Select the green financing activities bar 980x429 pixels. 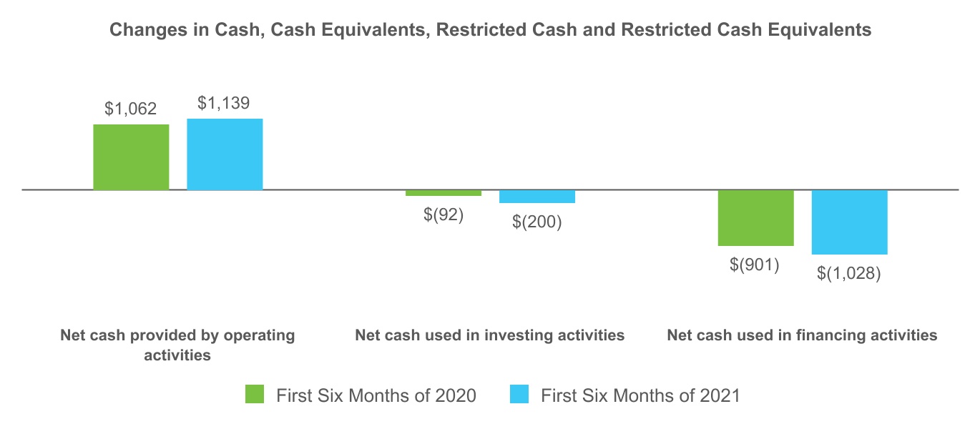coord(756,218)
